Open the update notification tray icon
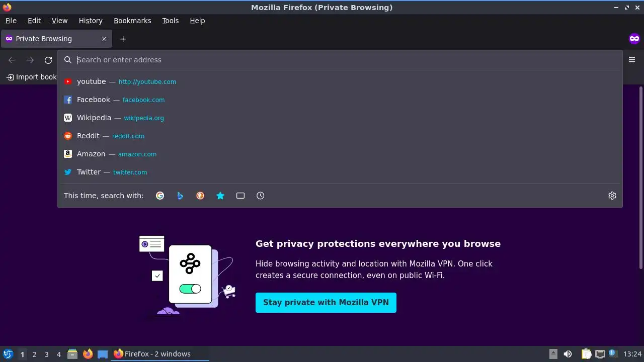The width and height of the screenshot is (644, 362). pyautogui.click(x=613, y=353)
